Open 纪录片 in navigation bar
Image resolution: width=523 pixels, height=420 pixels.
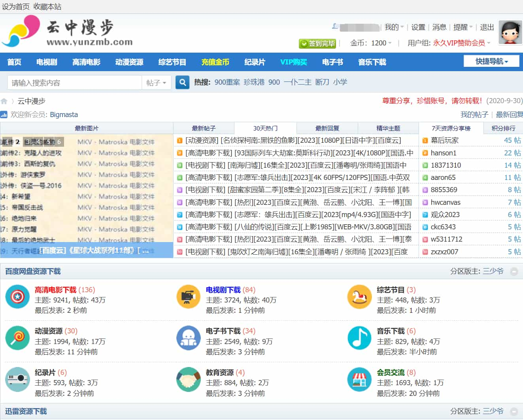pos(255,62)
